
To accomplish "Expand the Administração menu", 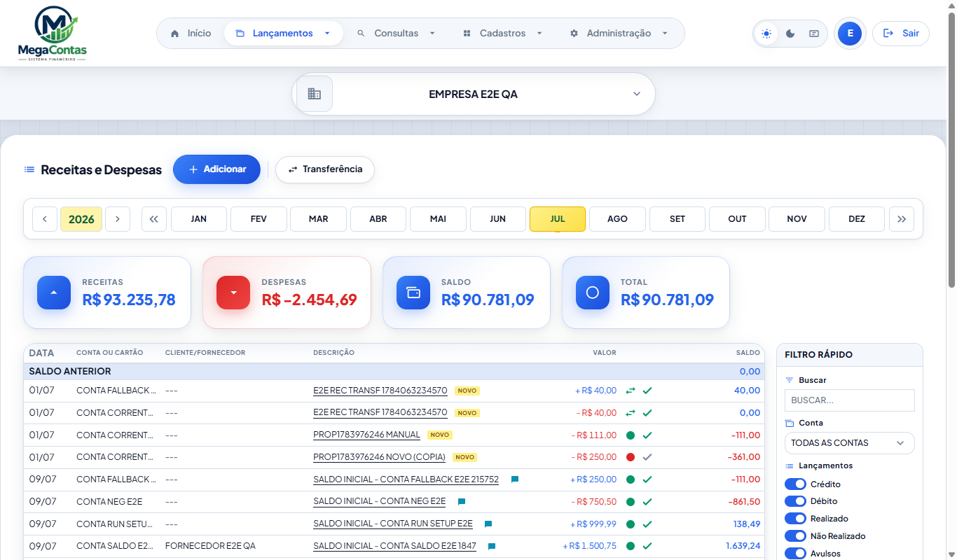I will tap(619, 34).
